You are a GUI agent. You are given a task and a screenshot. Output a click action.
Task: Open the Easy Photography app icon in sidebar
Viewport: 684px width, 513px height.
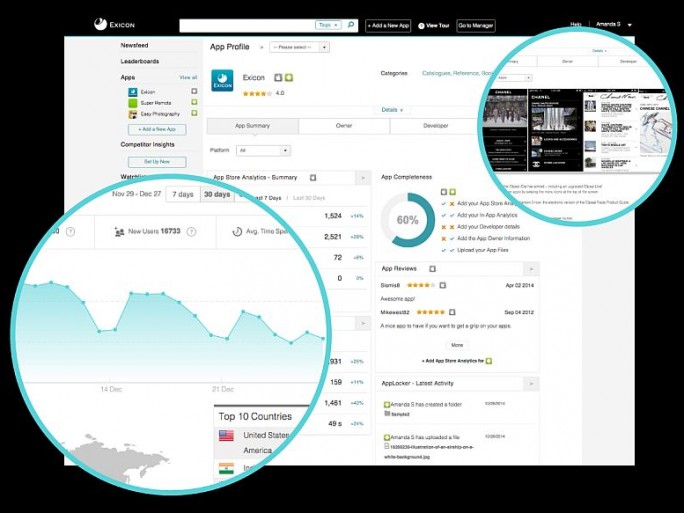tap(133, 114)
